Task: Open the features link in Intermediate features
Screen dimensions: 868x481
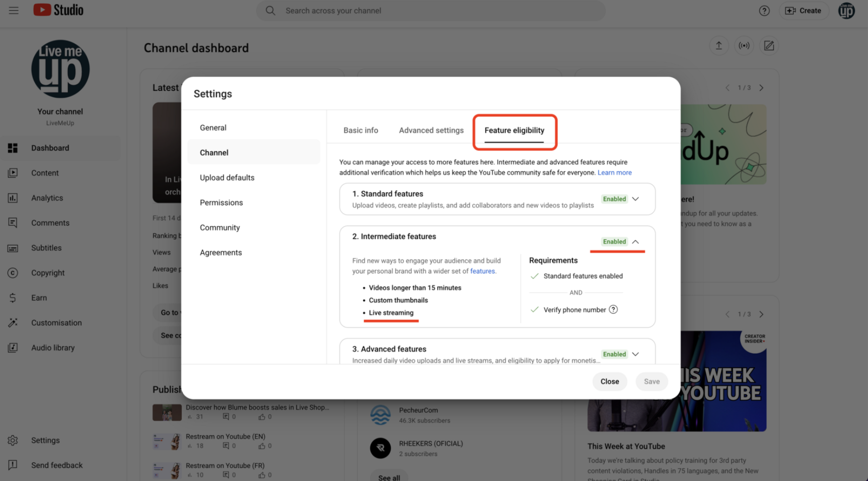Action: click(x=483, y=271)
